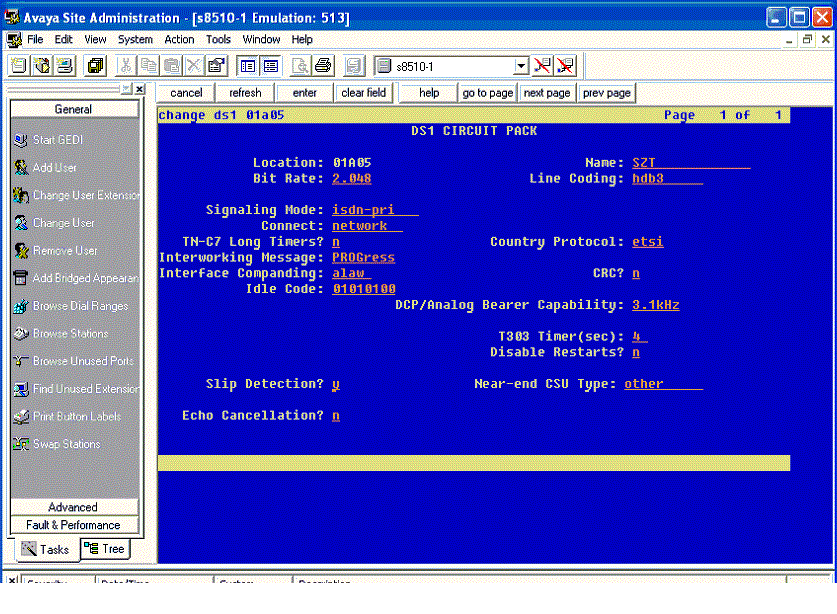837x614 pixels.
Task: Open the s8510-1 system dropdown arrow
Action: coord(520,66)
